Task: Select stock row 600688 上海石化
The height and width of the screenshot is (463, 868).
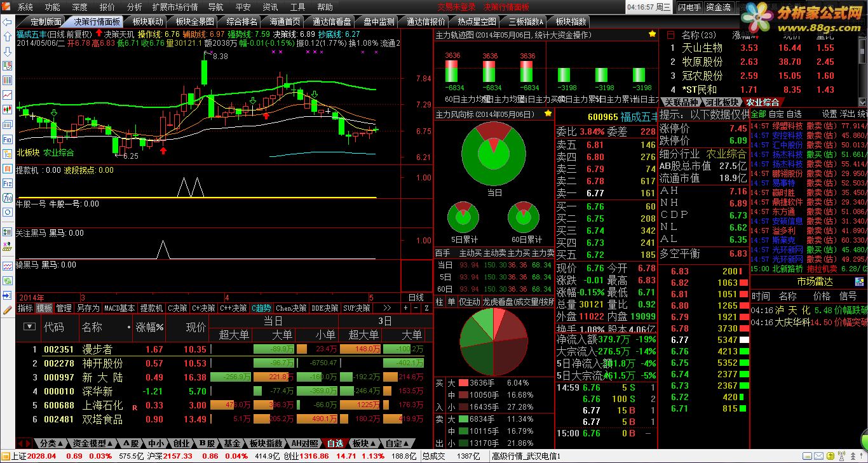Action: click(224, 405)
